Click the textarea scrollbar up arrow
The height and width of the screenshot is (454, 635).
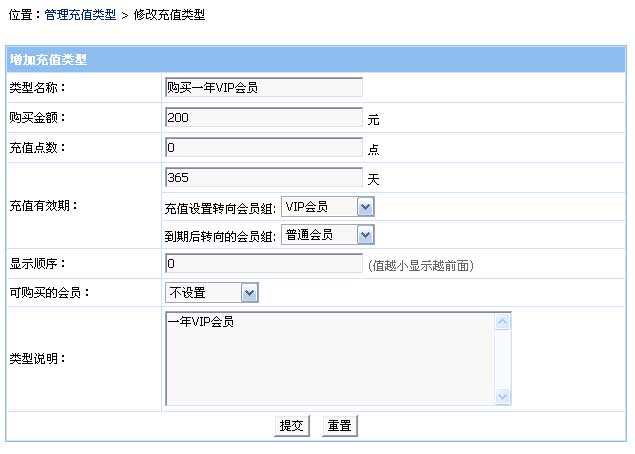click(503, 322)
